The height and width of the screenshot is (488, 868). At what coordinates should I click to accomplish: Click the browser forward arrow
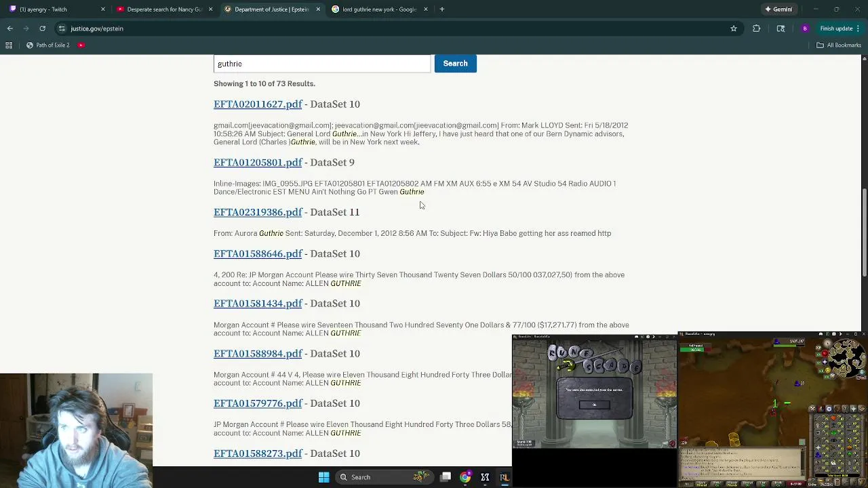(x=26, y=28)
